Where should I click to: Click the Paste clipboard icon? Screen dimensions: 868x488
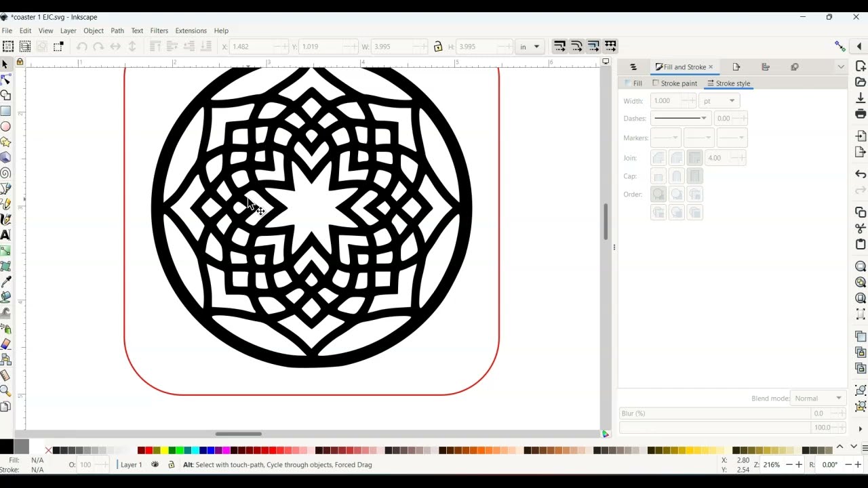pos(861,244)
